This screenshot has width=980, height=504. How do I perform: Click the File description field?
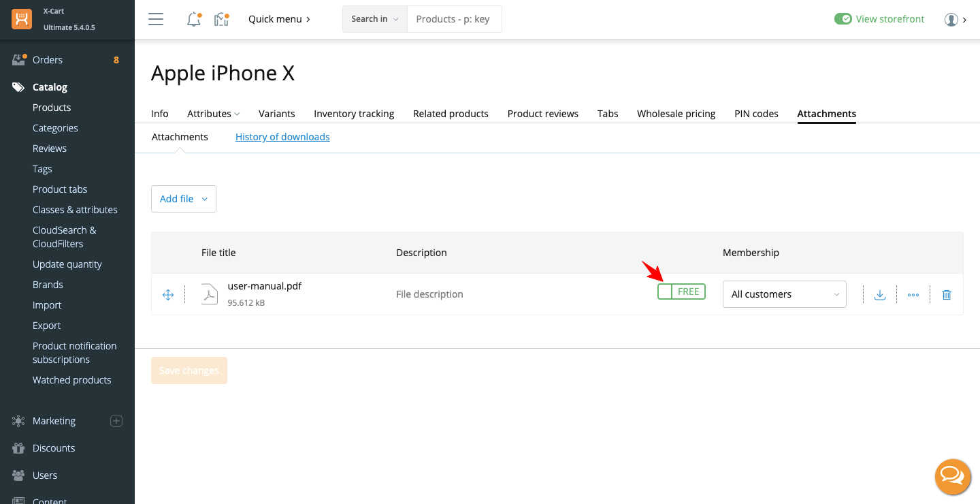click(429, 294)
